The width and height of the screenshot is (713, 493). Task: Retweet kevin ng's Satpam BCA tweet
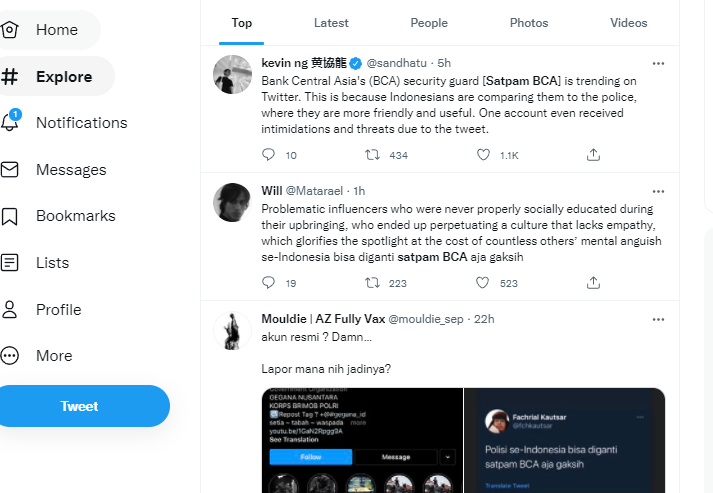pyautogui.click(x=373, y=155)
